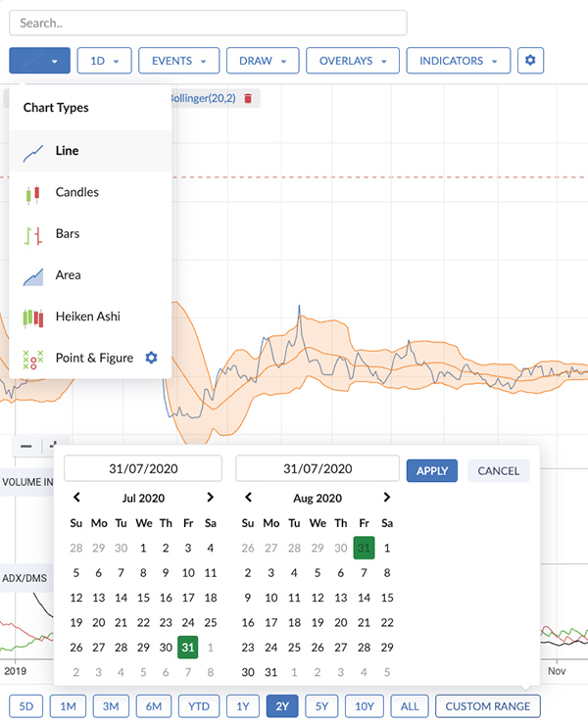The height and width of the screenshot is (726, 588).
Task: Apply the selected date range
Action: click(432, 471)
